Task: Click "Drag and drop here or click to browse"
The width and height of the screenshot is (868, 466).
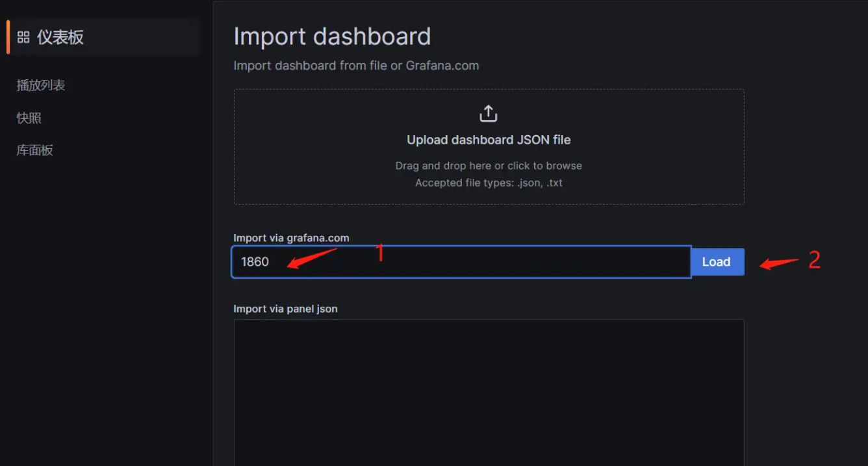Action: click(488, 166)
